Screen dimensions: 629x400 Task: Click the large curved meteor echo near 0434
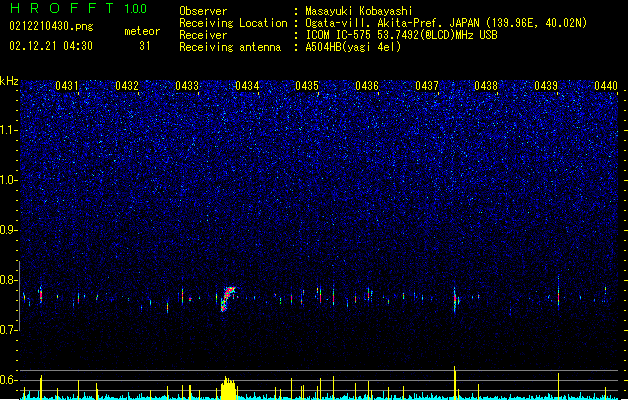pos(227,298)
